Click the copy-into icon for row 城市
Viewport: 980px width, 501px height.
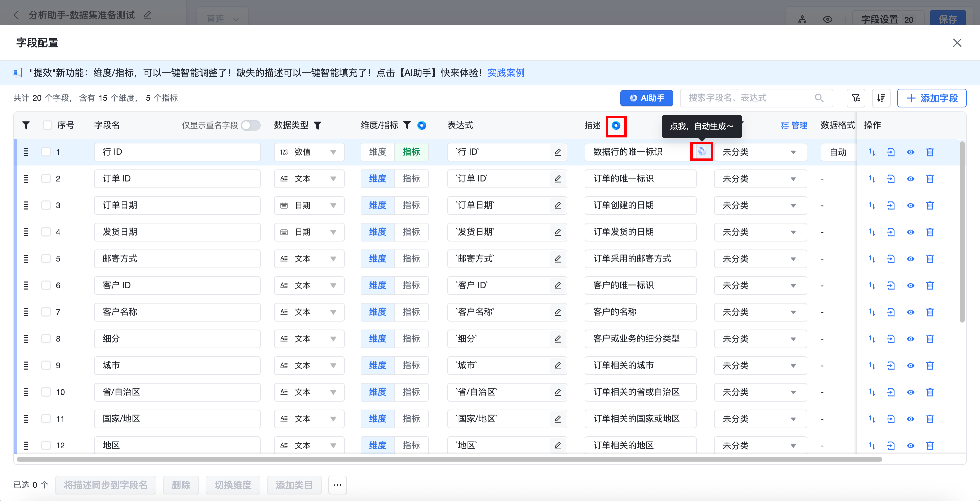[x=891, y=365]
